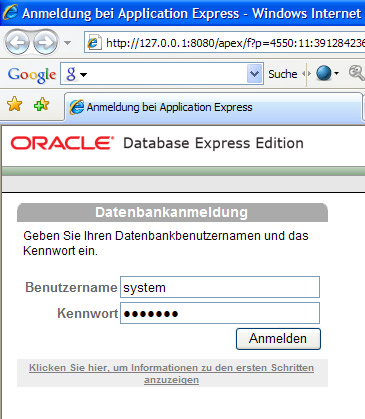Expand Google search history dropdown arrow
The height and width of the screenshot is (419, 365).
(254, 74)
